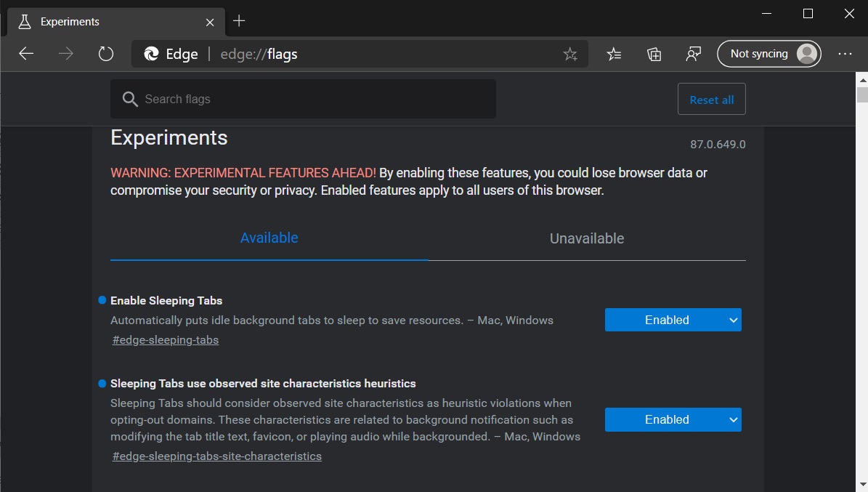
Task: Go back to the previous page
Action: [x=26, y=54]
